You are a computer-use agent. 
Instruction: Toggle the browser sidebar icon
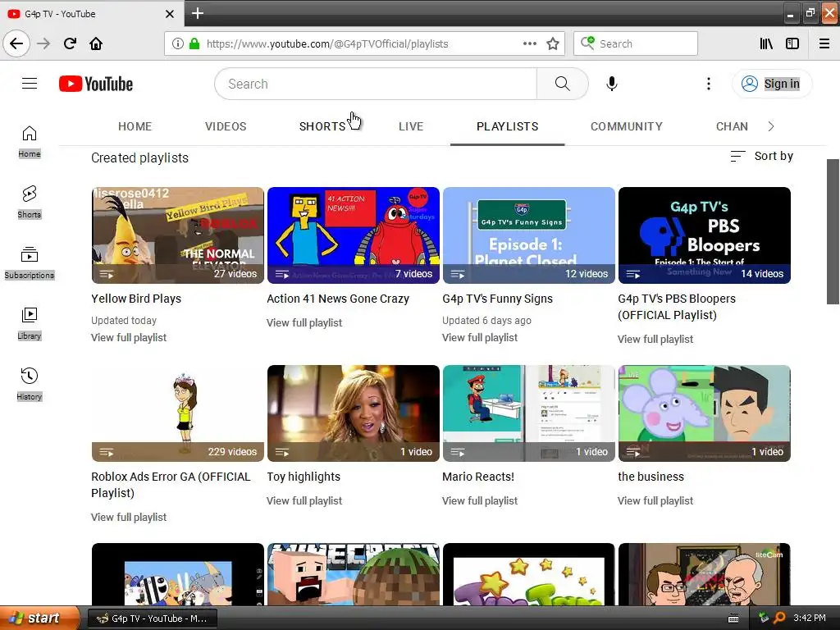792,43
